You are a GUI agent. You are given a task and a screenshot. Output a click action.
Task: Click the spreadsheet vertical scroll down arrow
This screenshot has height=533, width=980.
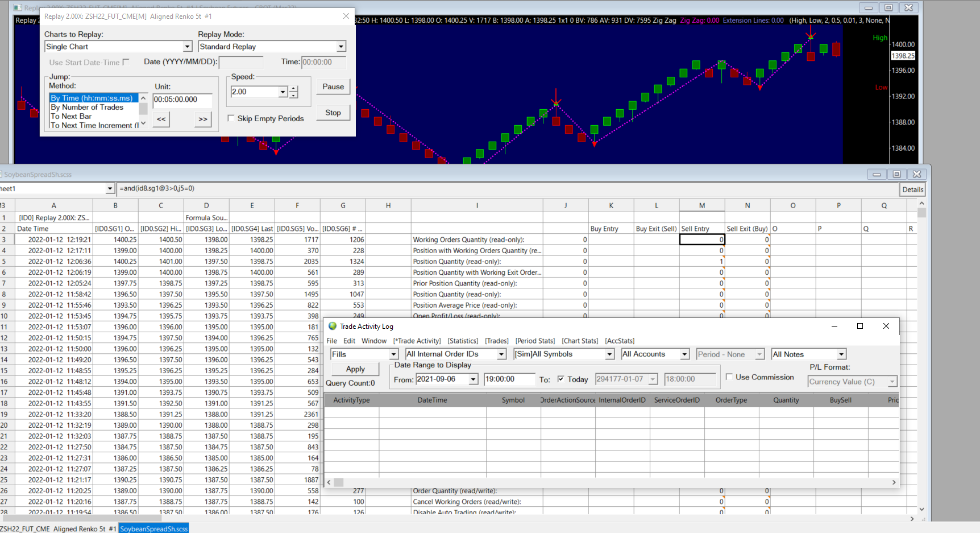click(921, 509)
